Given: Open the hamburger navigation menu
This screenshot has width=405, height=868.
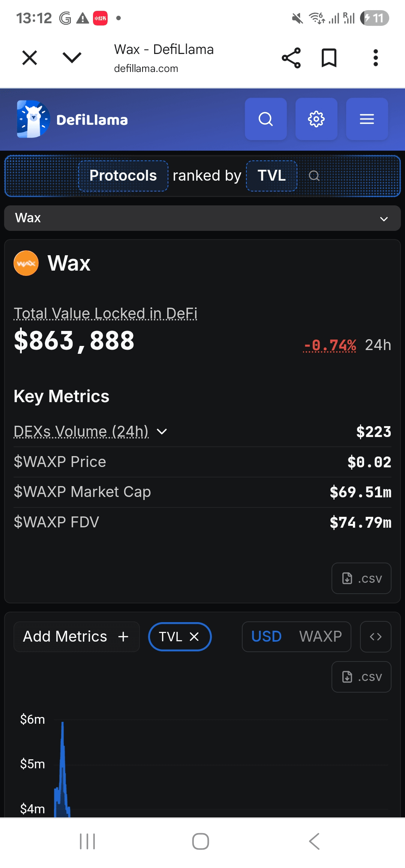Looking at the screenshot, I should pyautogui.click(x=367, y=119).
